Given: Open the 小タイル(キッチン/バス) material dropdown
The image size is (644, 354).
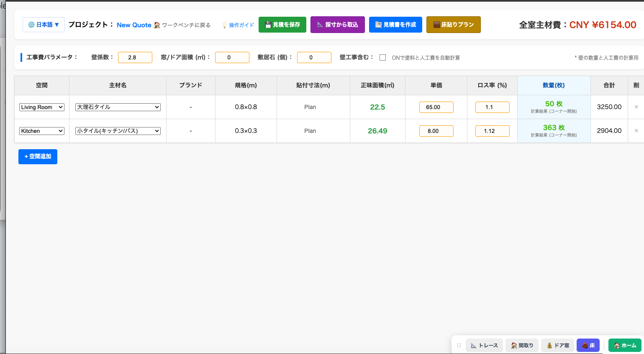Looking at the screenshot, I should click(x=118, y=131).
